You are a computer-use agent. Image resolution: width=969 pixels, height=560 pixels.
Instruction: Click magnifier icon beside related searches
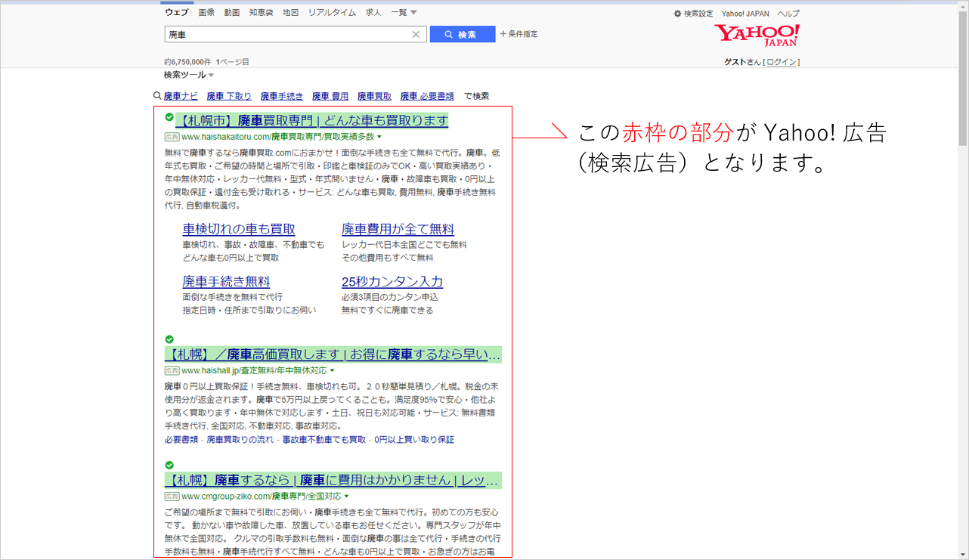157,96
